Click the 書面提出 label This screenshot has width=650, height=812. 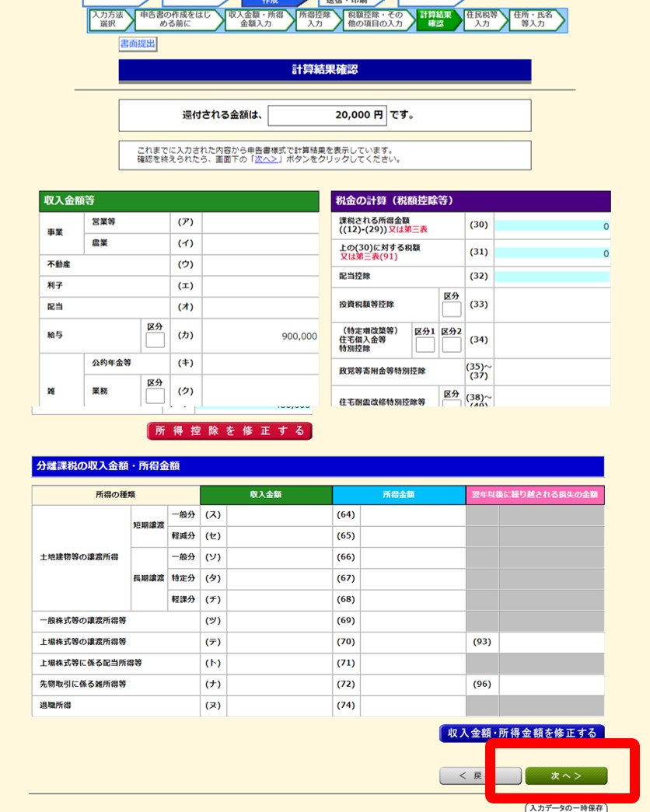(138, 44)
